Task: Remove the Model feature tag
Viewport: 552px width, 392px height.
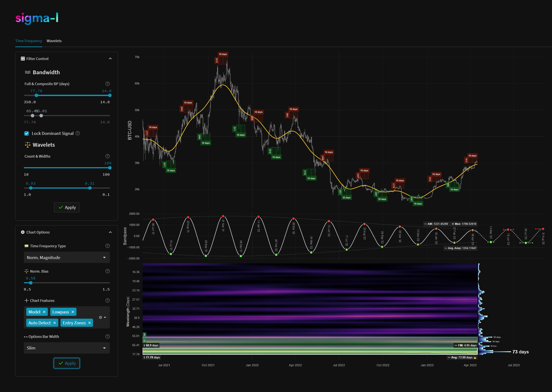Action: coord(44,312)
